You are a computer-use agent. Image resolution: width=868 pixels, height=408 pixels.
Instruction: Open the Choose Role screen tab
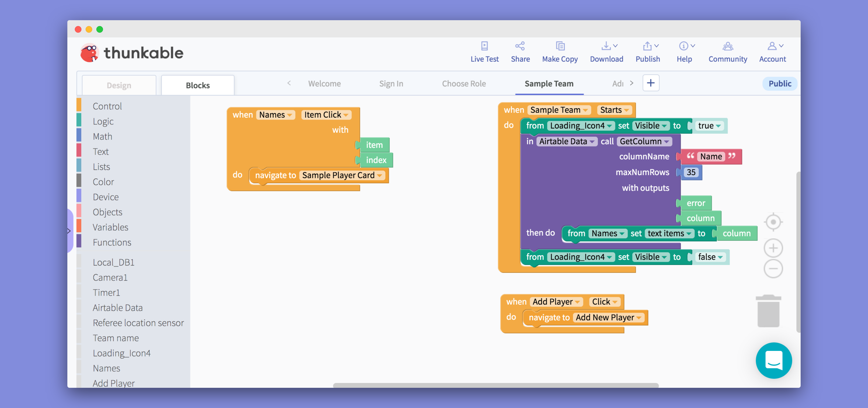click(x=464, y=83)
